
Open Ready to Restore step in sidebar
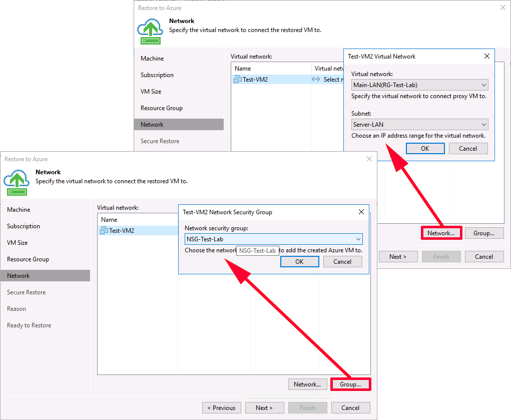point(29,325)
